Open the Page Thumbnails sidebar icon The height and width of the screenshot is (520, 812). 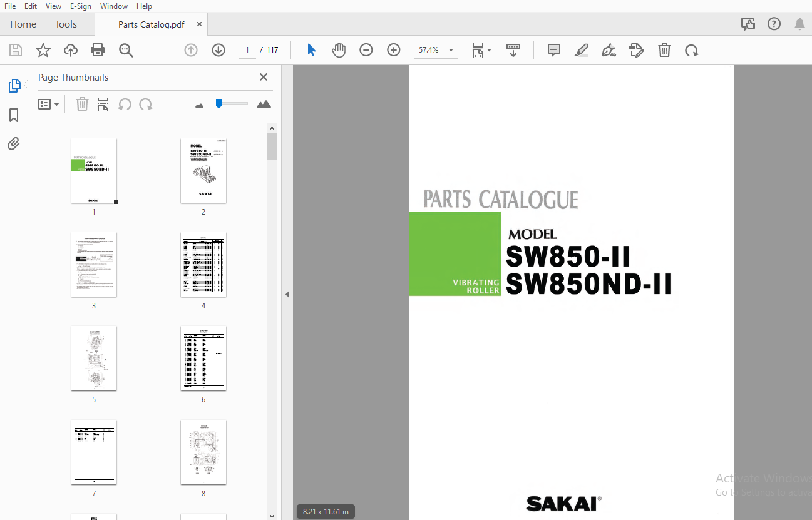14,86
